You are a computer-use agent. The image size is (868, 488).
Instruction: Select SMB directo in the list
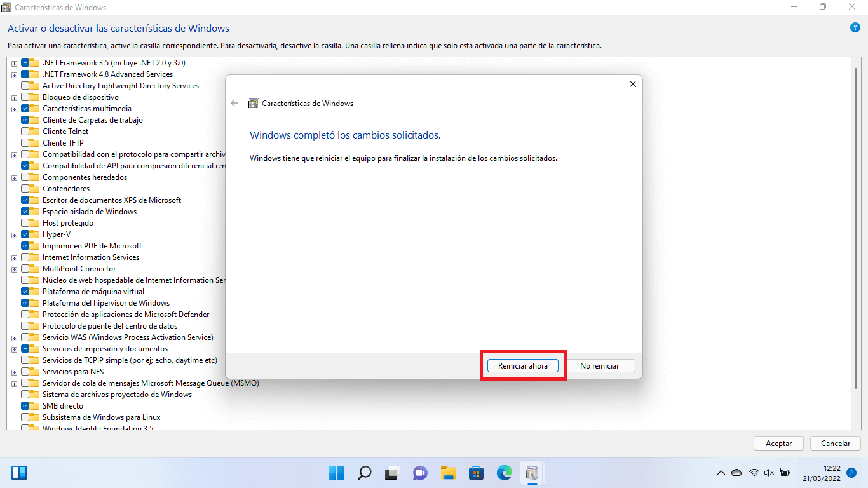tap(63, 406)
